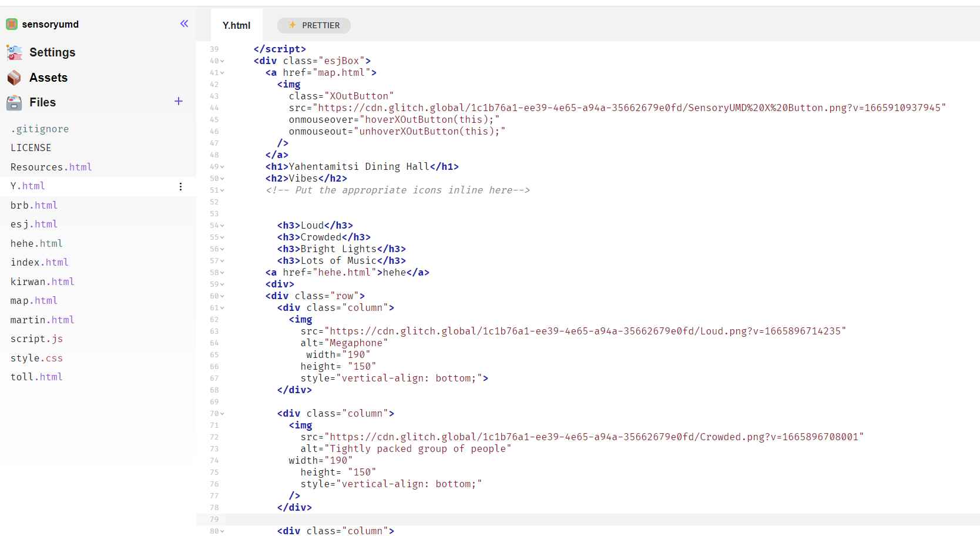The width and height of the screenshot is (980, 536).
Task: Collapse code fold at line 54
Action: tap(222, 226)
